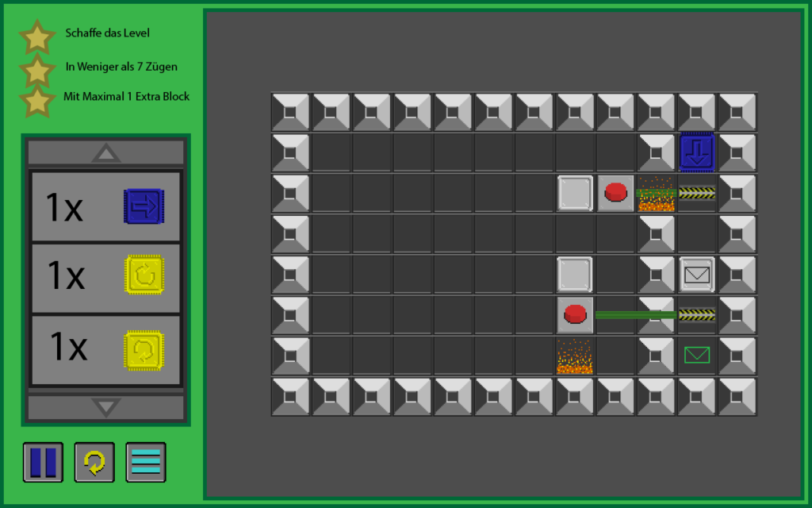Select the blue right-arrow block from inventory

click(144, 206)
